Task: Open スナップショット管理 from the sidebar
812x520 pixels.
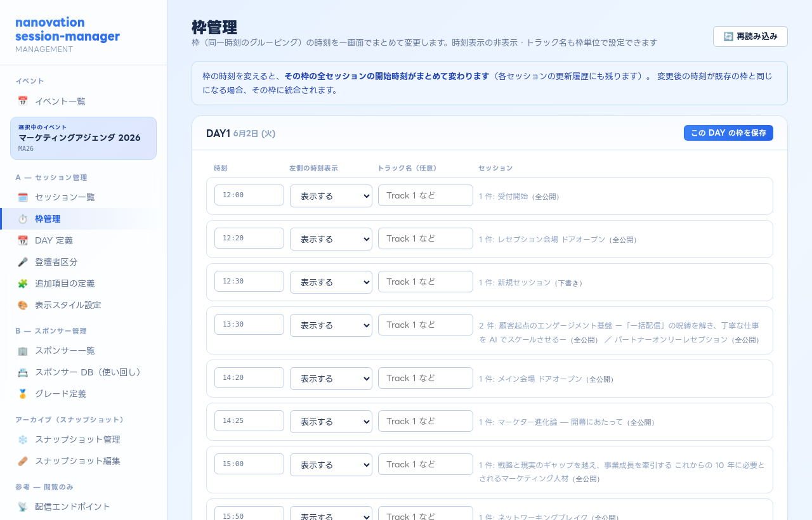Action: coord(83,439)
